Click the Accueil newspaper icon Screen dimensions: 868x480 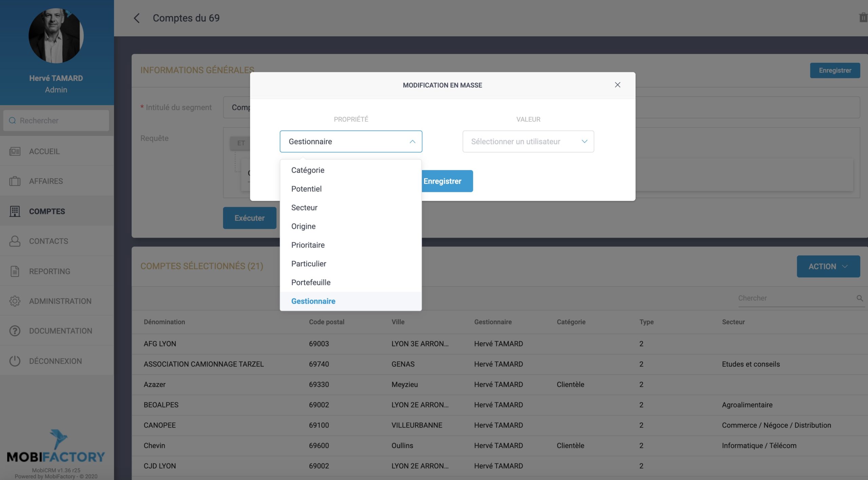point(15,151)
